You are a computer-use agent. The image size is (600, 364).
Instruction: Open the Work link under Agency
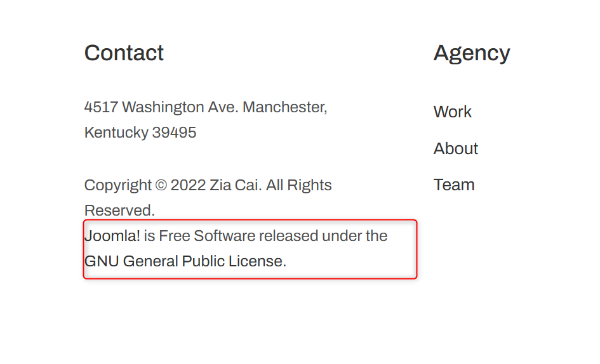[x=452, y=112]
